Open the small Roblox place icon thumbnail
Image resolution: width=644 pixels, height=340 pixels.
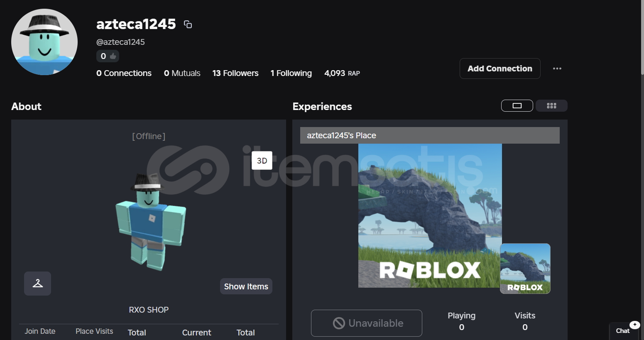[525, 269]
